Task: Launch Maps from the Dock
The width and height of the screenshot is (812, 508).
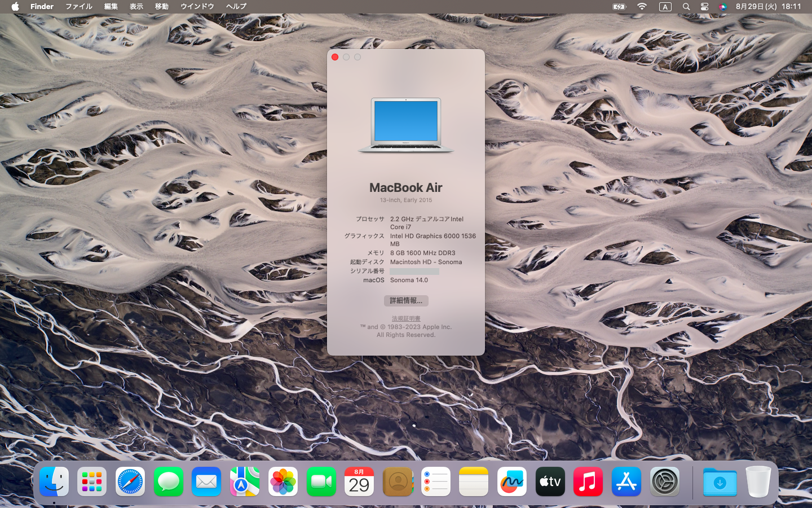Action: 245,481
